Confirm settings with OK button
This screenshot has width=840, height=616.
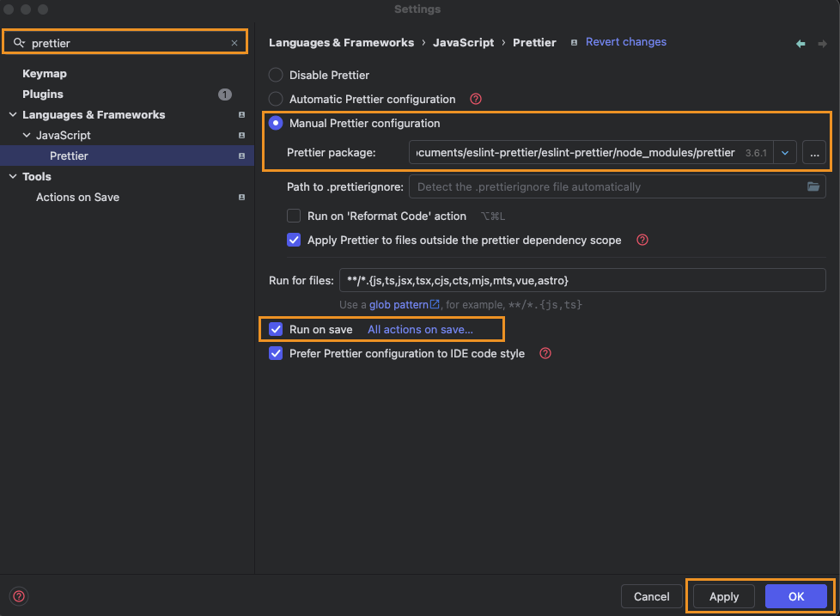click(795, 596)
